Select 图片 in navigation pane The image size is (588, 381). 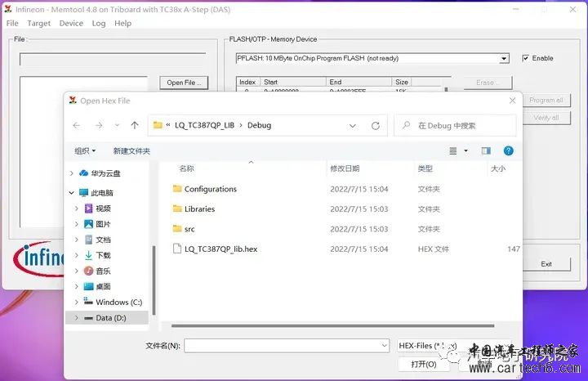pos(103,224)
